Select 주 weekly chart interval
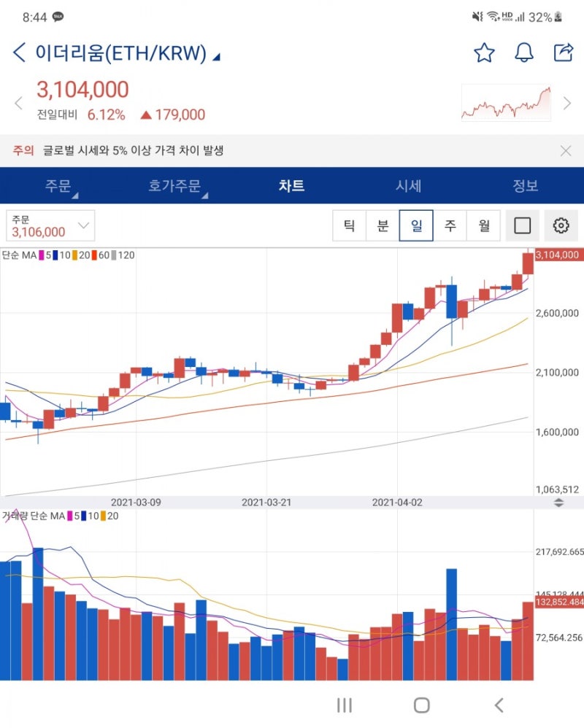Viewport: 584px width, 728px height. pos(450,225)
